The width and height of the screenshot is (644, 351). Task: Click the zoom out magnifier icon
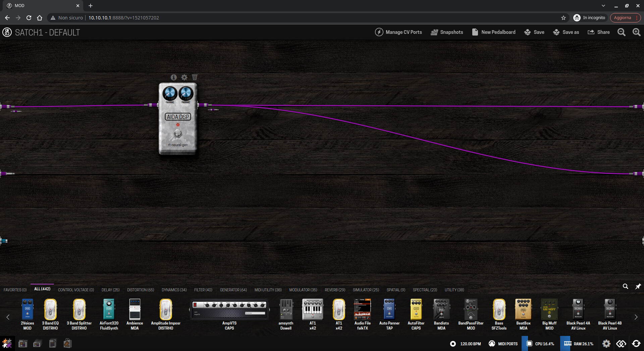tap(622, 32)
